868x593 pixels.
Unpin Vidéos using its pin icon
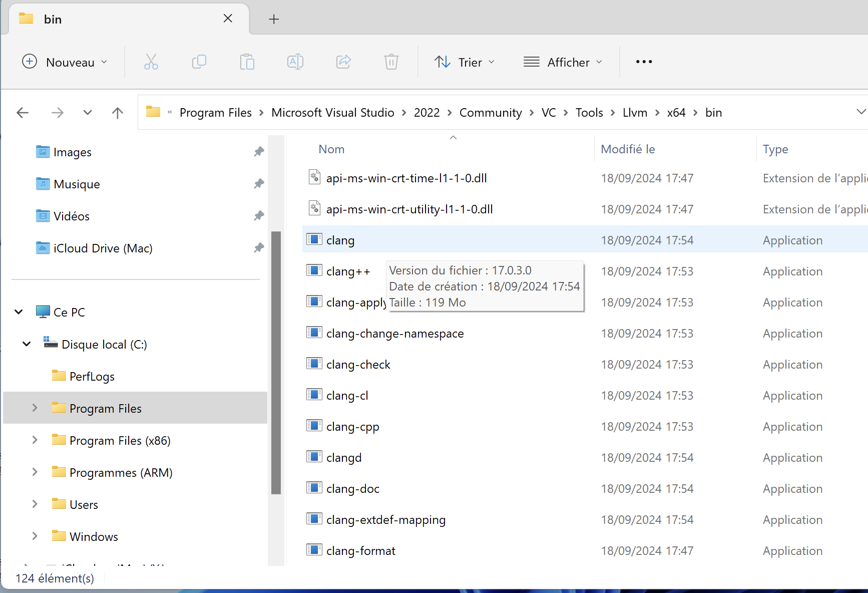coord(259,215)
